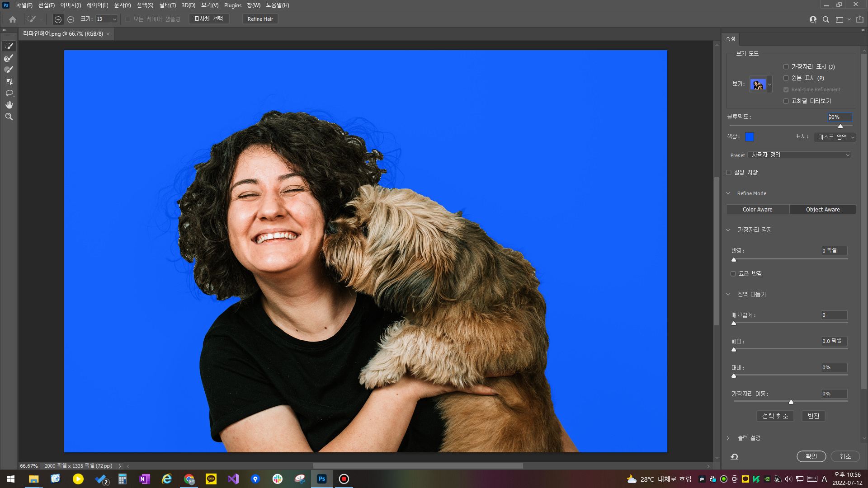
Task: Select the Lasso tool
Action: (x=9, y=93)
